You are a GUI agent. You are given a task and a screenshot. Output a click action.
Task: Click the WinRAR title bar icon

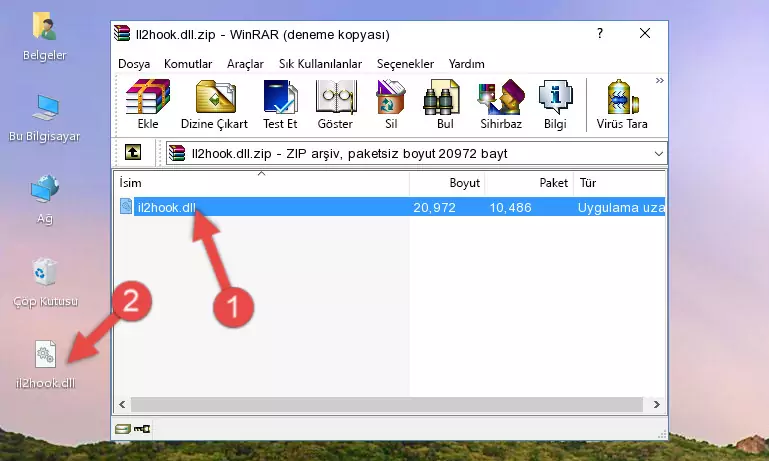point(122,34)
